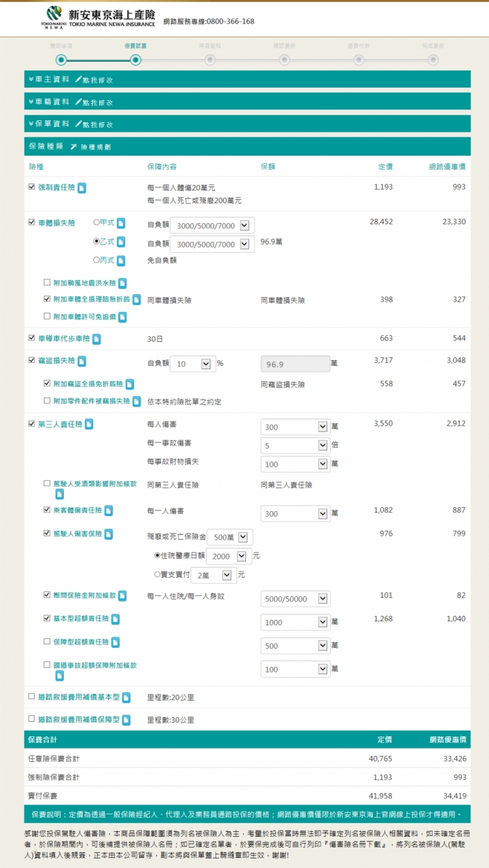Screen dimensions: 489x868
Task: Enable 駕駛人受酒類影響附加條款 checkbox
Action: (47, 484)
